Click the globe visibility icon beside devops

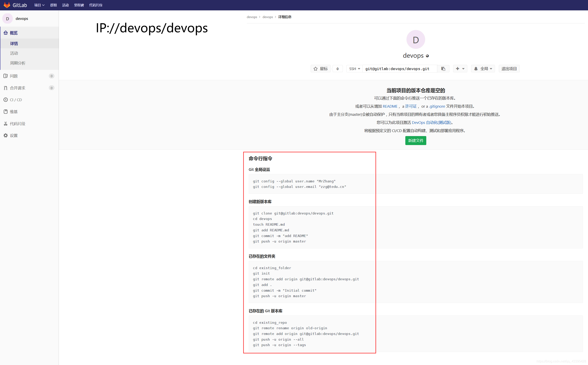tap(427, 56)
